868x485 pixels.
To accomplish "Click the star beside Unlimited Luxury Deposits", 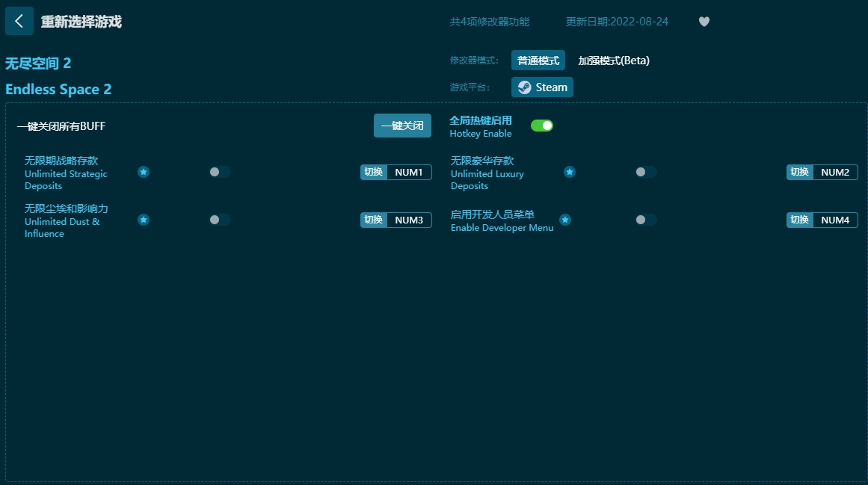I will coord(570,172).
